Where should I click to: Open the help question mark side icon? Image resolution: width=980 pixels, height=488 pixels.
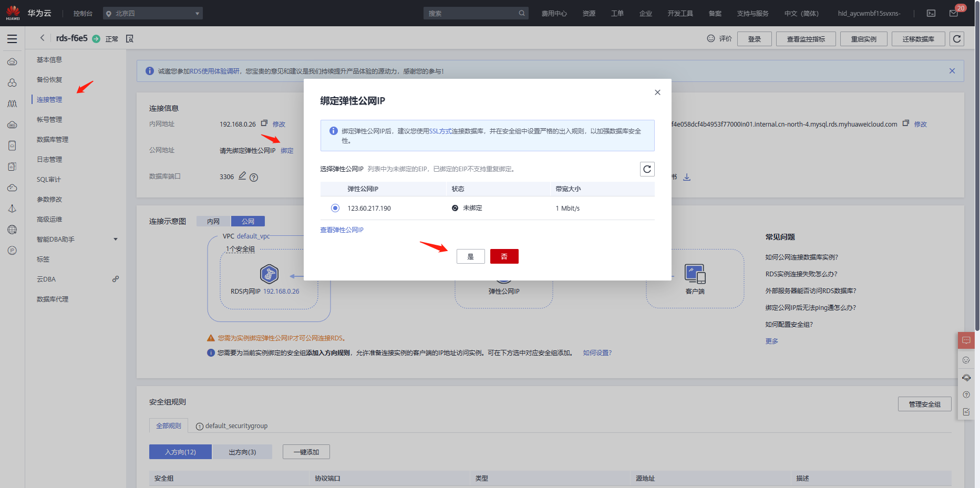point(966,394)
